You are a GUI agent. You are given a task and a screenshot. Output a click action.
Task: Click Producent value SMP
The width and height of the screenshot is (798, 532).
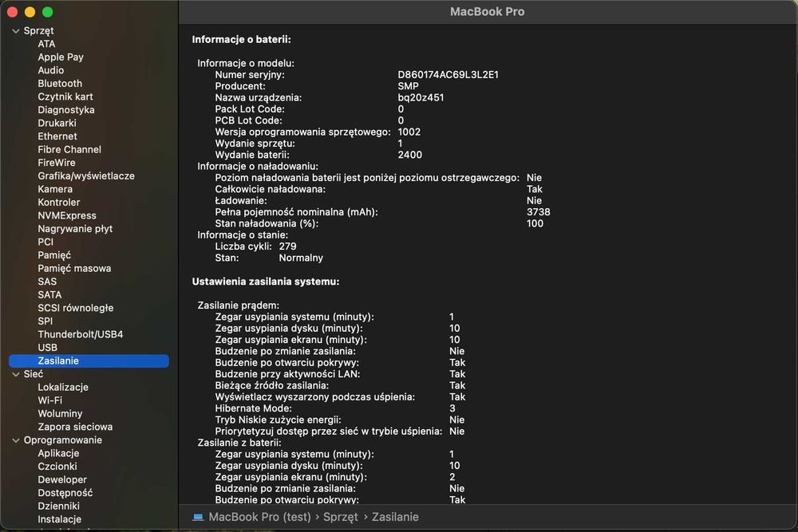[x=408, y=86]
